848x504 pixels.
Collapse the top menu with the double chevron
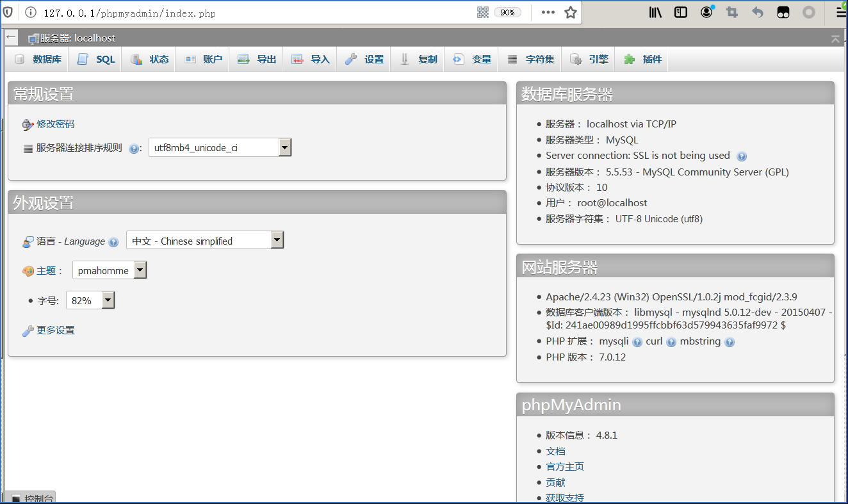point(835,39)
